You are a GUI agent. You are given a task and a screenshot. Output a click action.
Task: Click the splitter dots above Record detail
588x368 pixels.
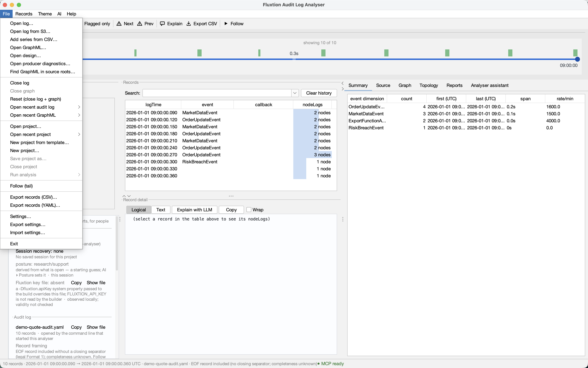point(231,196)
